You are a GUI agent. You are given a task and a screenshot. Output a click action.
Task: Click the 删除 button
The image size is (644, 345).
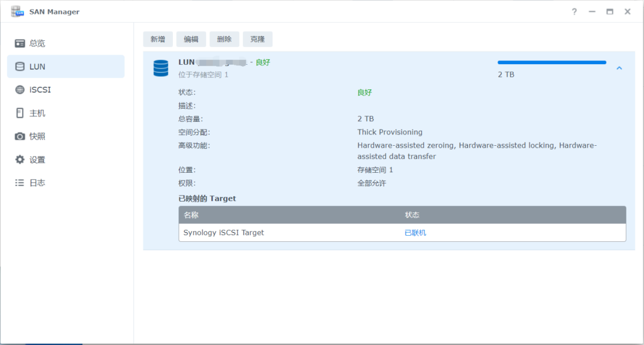click(x=225, y=39)
